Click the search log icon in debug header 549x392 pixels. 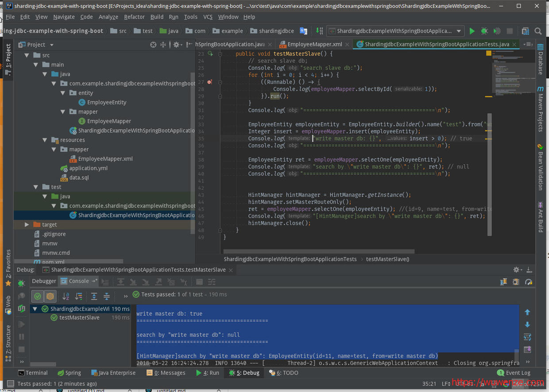516,281
